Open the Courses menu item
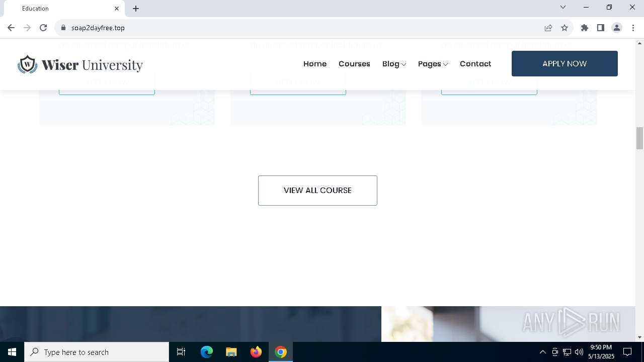Image resolution: width=644 pixels, height=362 pixels. (354, 64)
